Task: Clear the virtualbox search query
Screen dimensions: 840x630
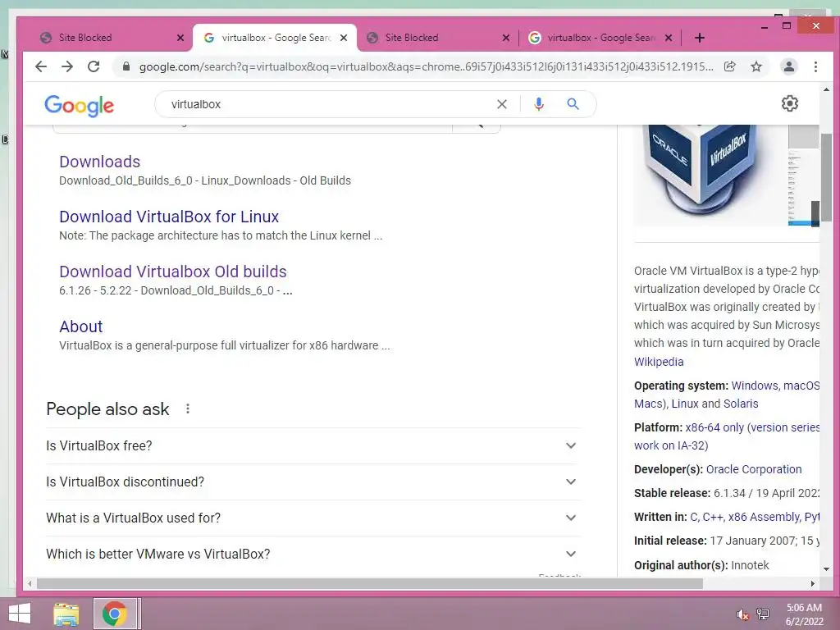Action: 501,104
